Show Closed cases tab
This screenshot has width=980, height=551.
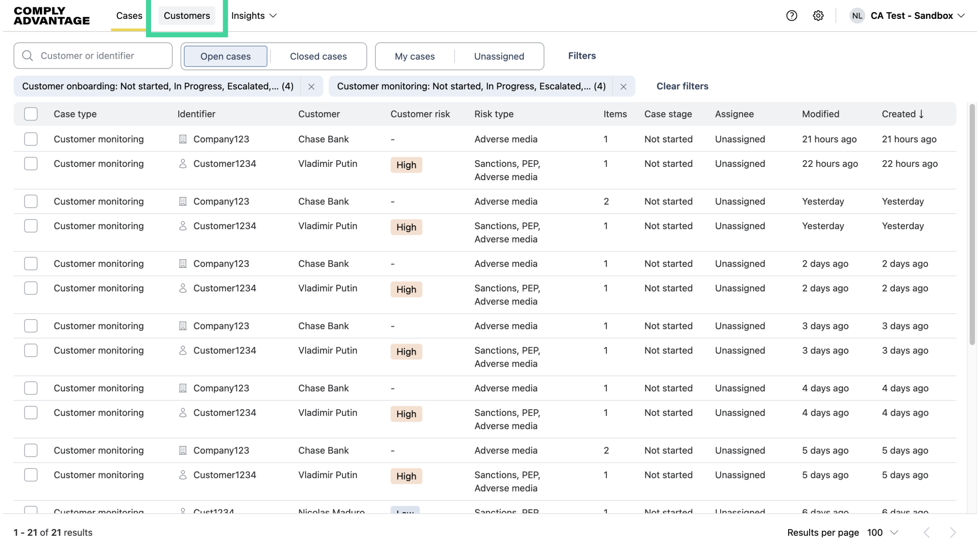coord(318,57)
